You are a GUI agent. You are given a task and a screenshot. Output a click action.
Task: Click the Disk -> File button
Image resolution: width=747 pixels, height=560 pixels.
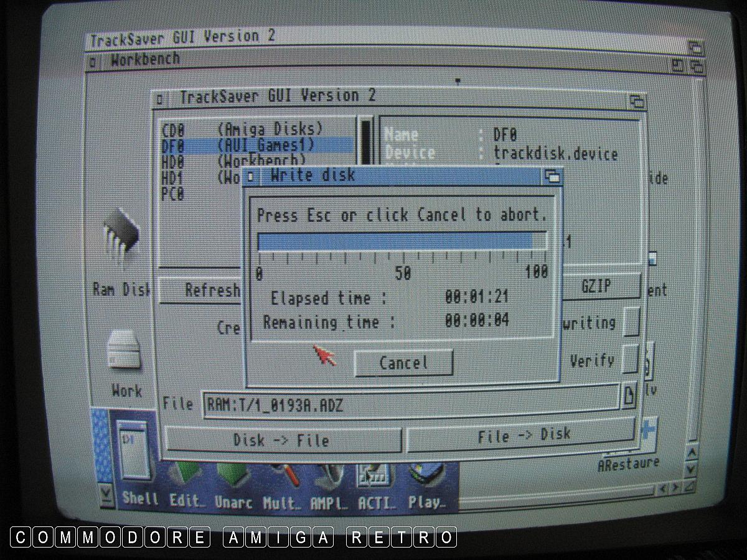pos(282,440)
